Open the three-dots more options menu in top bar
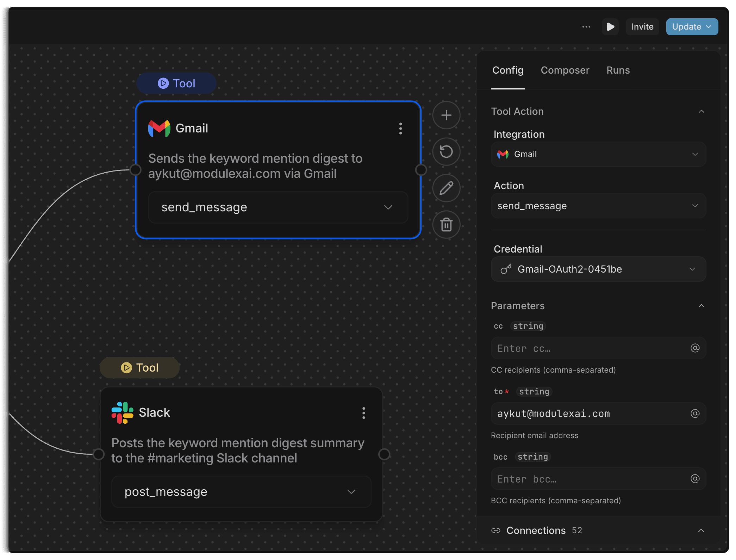Image resolution: width=736 pixels, height=560 pixels. click(x=586, y=27)
